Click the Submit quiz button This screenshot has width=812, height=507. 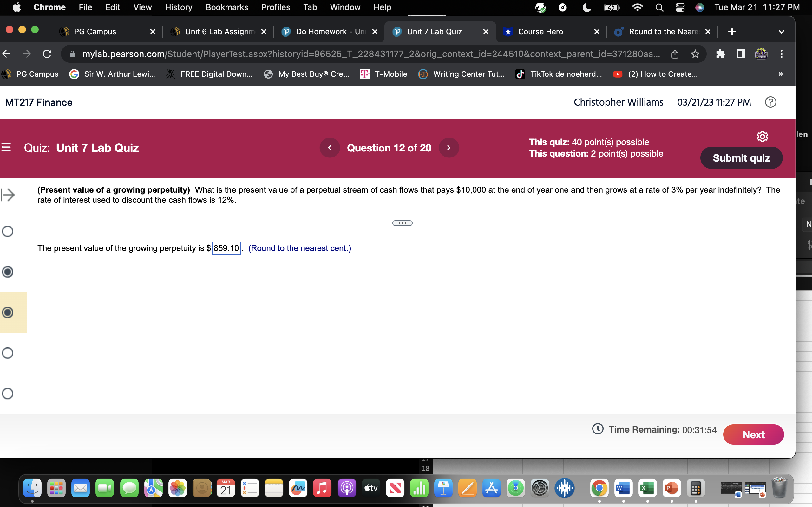(x=741, y=157)
